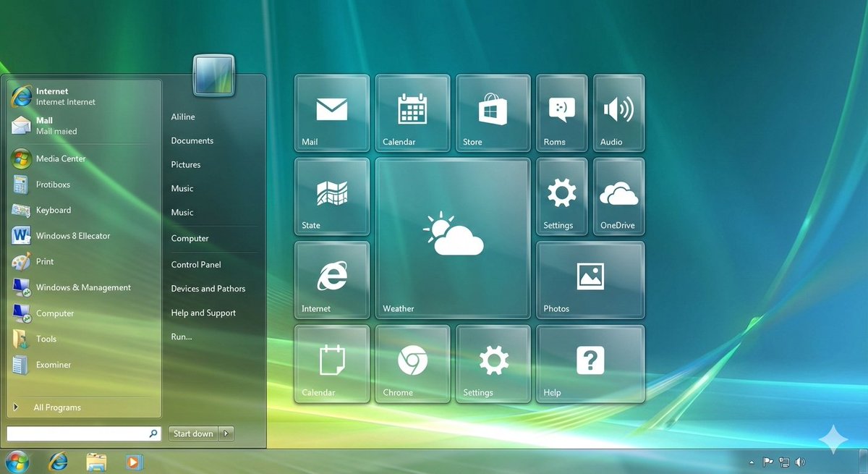The image size is (868, 474).
Task: Open the Audio speaker tile
Action: (x=618, y=113)
